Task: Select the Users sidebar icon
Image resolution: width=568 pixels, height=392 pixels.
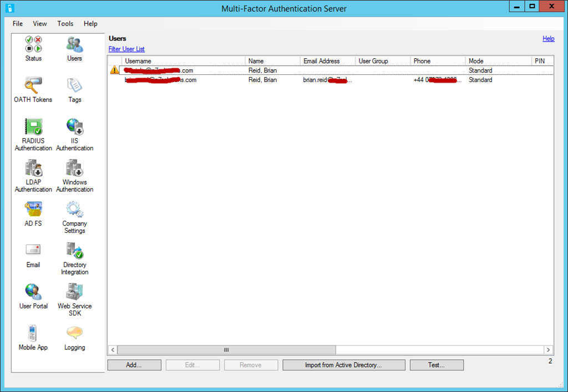Action: [75, 49]
